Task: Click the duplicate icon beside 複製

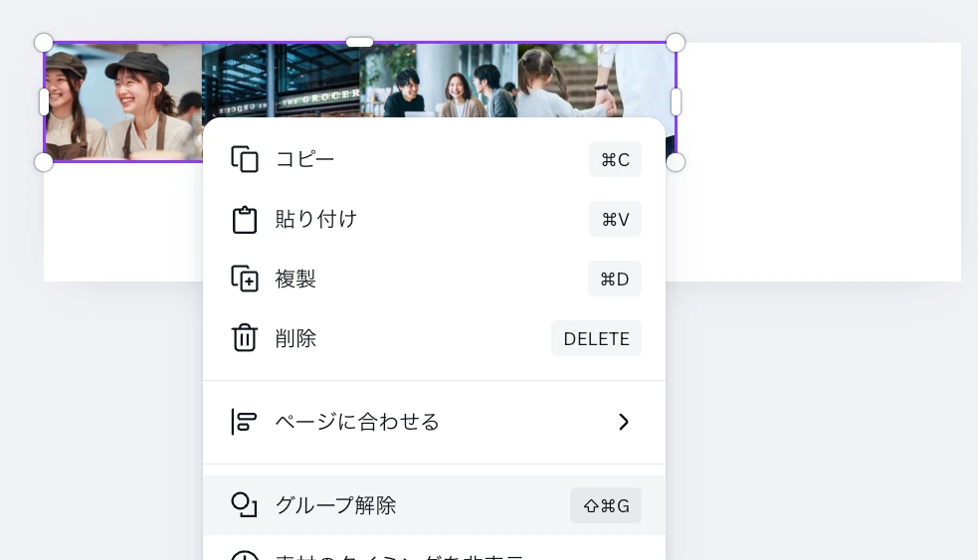Action: click(x=245, y=279)
